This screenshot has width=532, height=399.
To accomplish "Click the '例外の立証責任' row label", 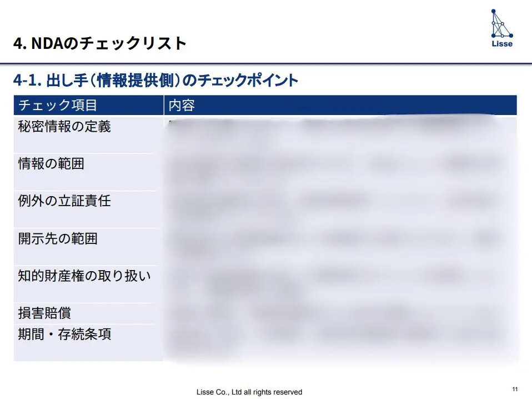I will pyautogui.click(x=64, y=201).
